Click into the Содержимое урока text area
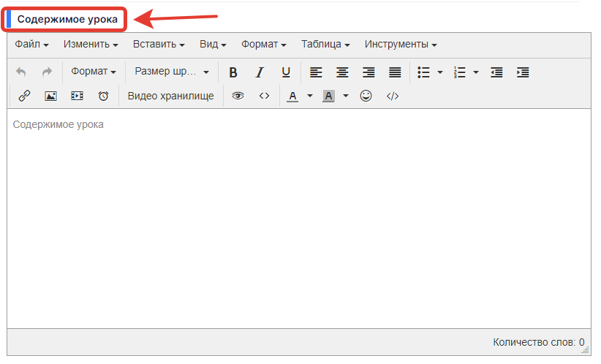601x364 pixels. tap(299, 219)
